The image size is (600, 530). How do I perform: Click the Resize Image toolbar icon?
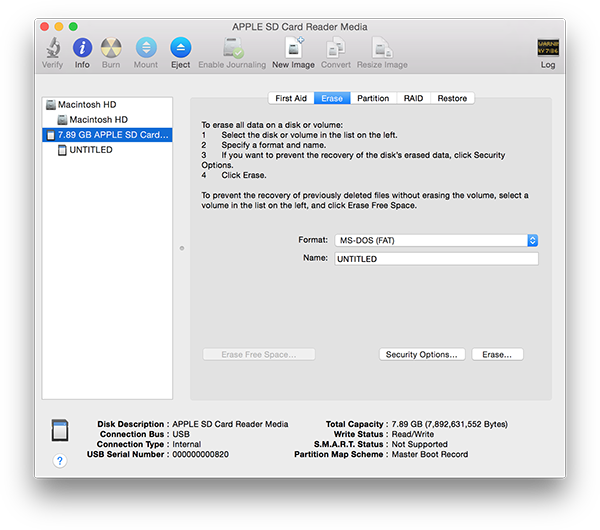[381, 48]
